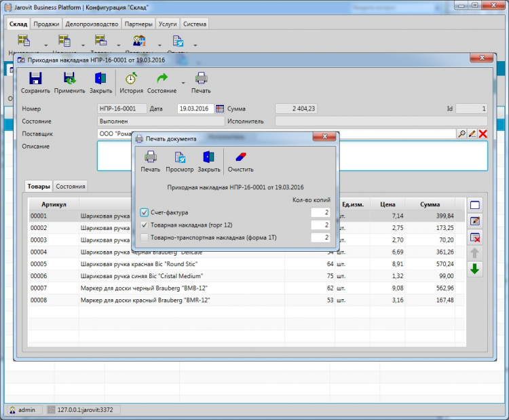Switch to the Состояния tab
Image resolution: width=509 pixels, height=420 pixels.
(71, 186)
